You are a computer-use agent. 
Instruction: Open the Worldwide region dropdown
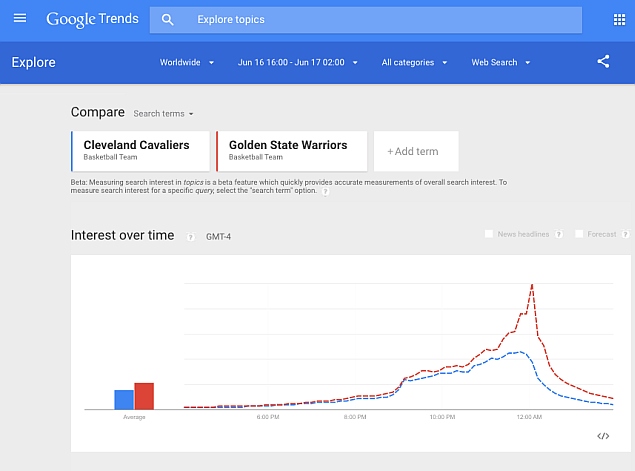coord(187,62)
